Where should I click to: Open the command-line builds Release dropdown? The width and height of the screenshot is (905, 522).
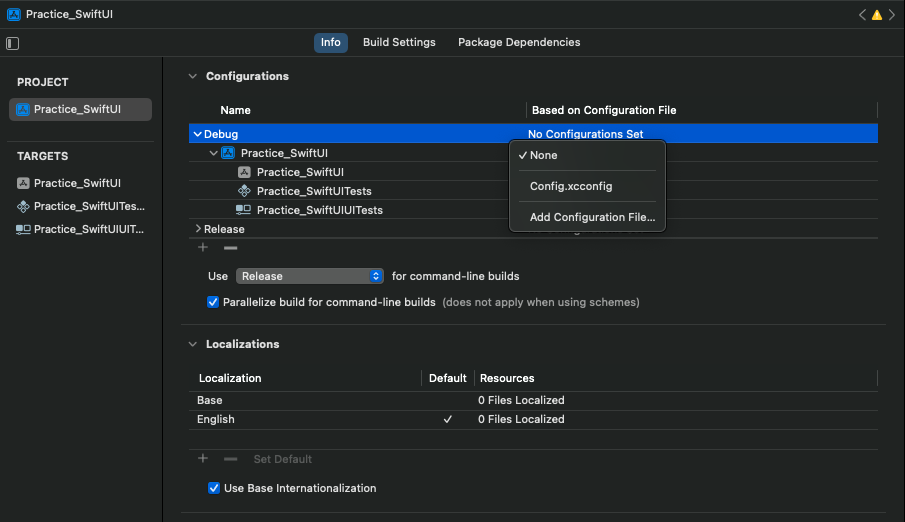tap(309, 276)
